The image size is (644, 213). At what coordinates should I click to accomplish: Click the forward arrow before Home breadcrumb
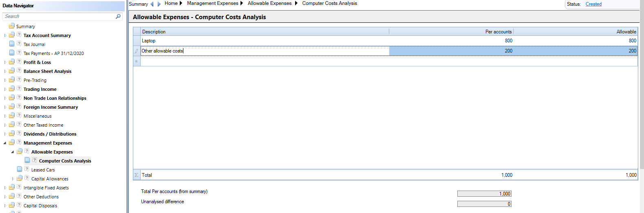pos(159,4)
